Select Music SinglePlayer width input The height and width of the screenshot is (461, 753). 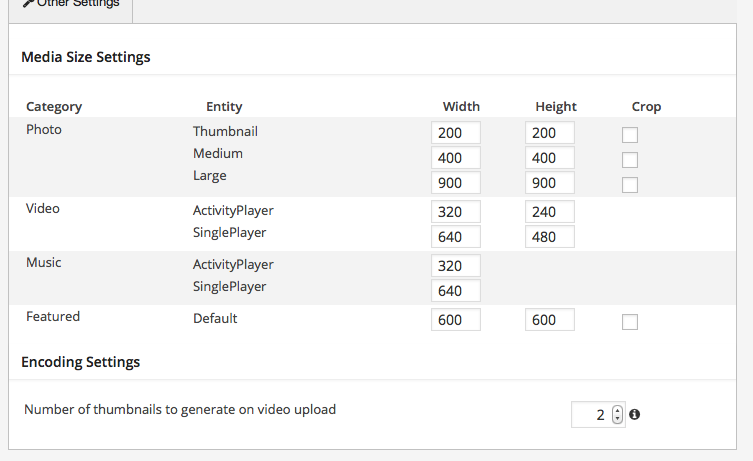coord(456,291)
